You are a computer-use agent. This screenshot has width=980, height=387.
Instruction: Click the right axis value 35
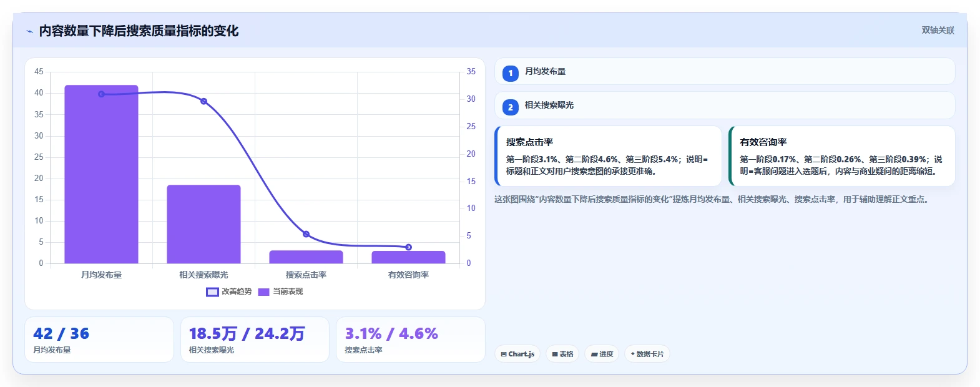471,72
